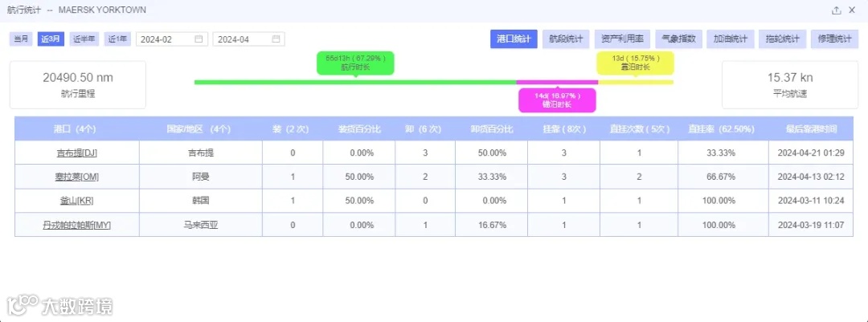868x322 pixels.
Task: Click the 2024-03-11 10:24 timestamp cell
Action: pyautogui.click(x=811, y=201)
